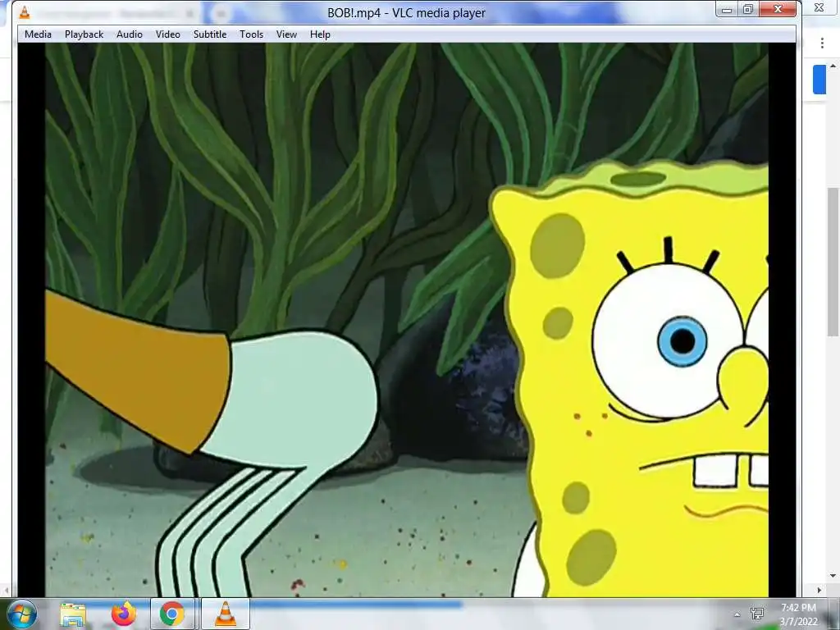The image size is (840, 630).
Task: Close the browser window behind VLC
Action: point(819,8)
